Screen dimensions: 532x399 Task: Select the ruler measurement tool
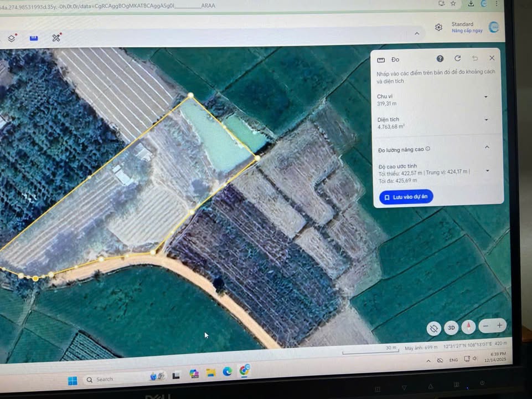[x=34, y=38]
